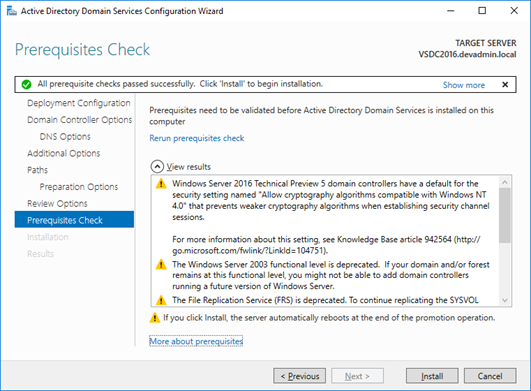Screen dimensions: 531x391
Task: Open More about prerequisites link
Action: 196,341
